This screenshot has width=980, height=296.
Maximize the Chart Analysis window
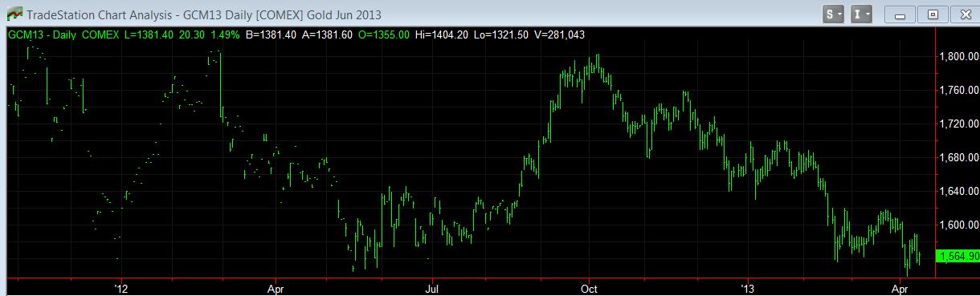[932, 14]
